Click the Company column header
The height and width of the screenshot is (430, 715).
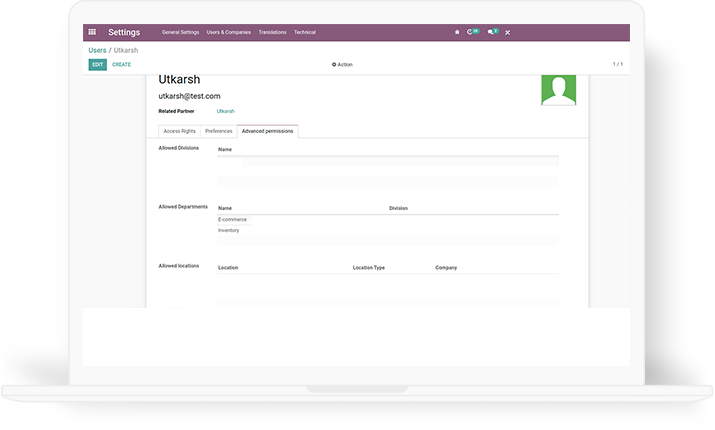pyautogui.click(x=446, y=268)
